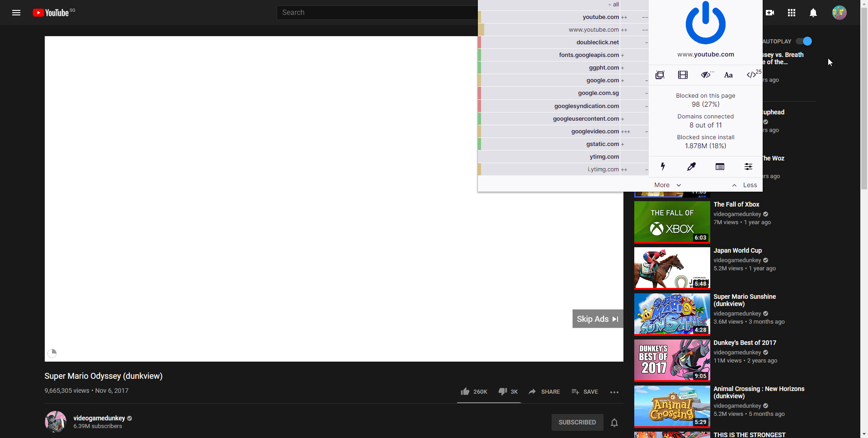Dislike the video (3K thumbs down)
The height and width of the screenshot is (438, 868).
pyautogui.click(x=508, y=391)
